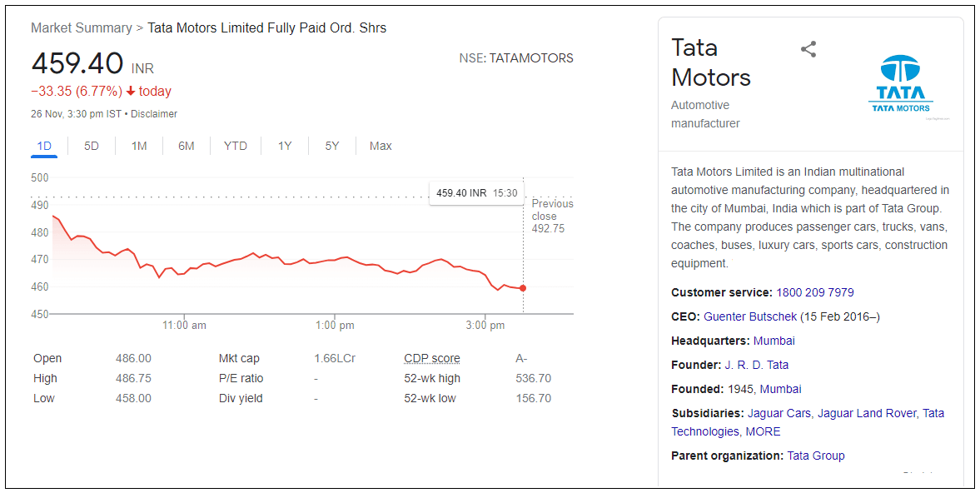Click the Headquarters Mumbai link
Viewport: 980px width, 493px height.
coord(774,341)
